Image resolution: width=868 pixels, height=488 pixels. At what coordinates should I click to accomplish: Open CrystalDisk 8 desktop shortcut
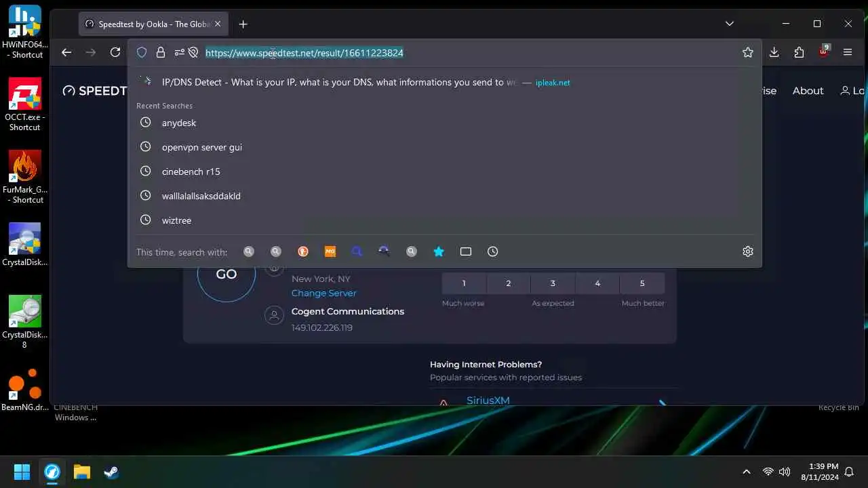click(x=24, y=322)
